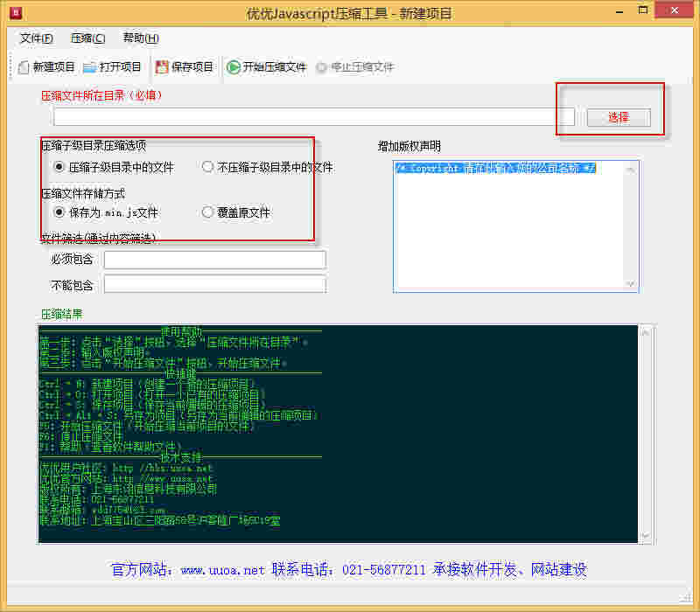Open the 文件(F) menu

[35, 38]
